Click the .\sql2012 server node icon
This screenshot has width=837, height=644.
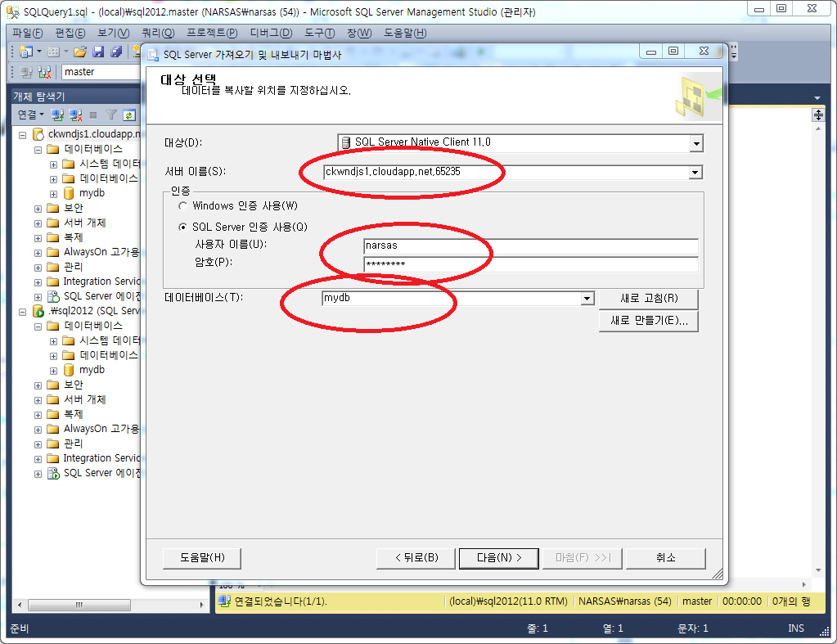[x=38, y=311]
